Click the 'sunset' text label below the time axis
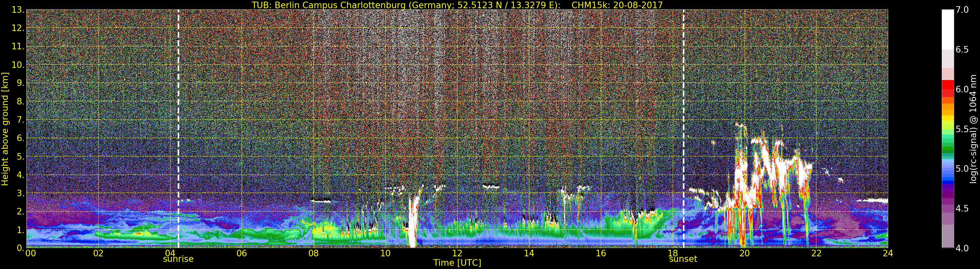980x269 pixels. (683, 259)
